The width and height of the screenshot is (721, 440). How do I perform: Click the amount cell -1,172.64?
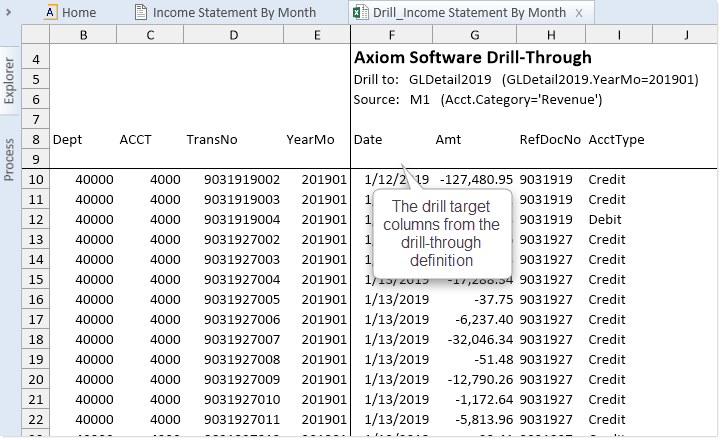[x=484, y=400]
